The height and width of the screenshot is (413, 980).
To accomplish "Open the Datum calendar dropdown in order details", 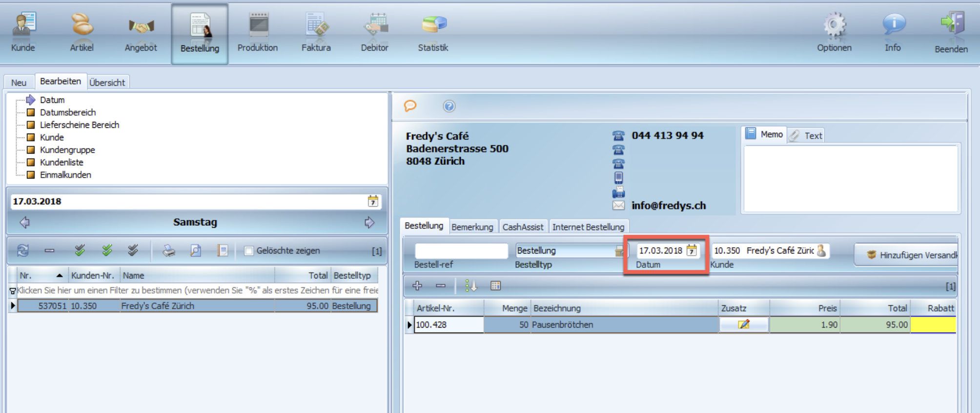I will point(692,251).
